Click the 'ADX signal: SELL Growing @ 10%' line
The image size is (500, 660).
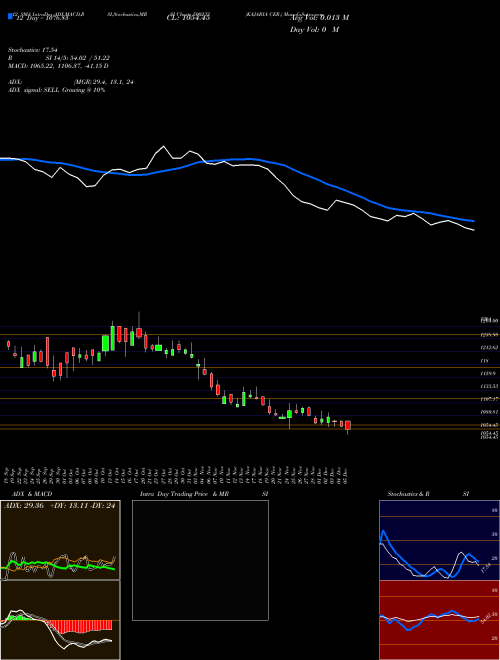(56, 90)
